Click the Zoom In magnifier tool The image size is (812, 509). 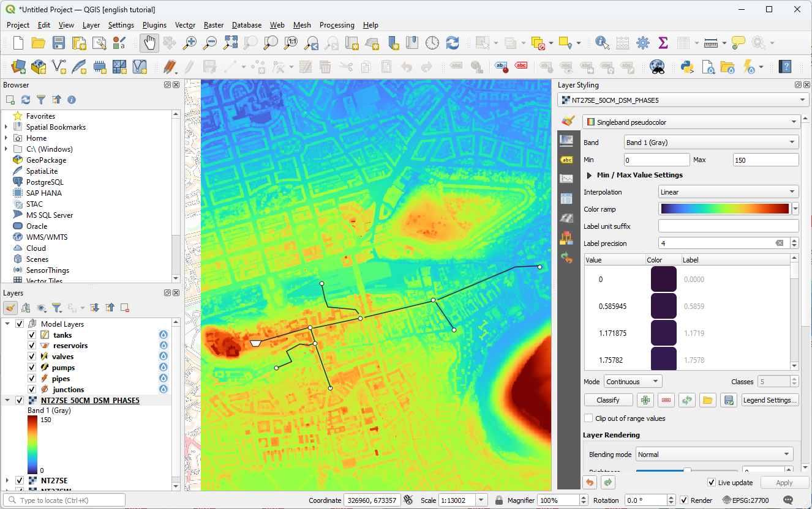click(x=190, y=43)
